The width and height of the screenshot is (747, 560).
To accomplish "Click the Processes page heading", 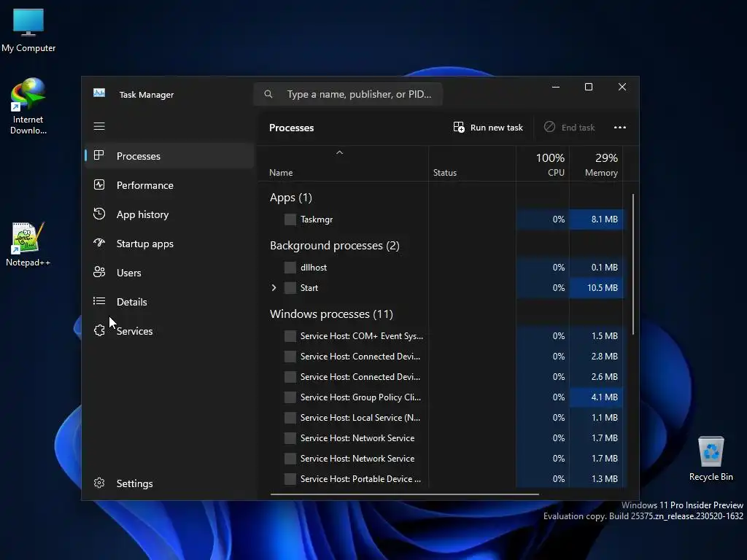I will (x=291, y=128).
